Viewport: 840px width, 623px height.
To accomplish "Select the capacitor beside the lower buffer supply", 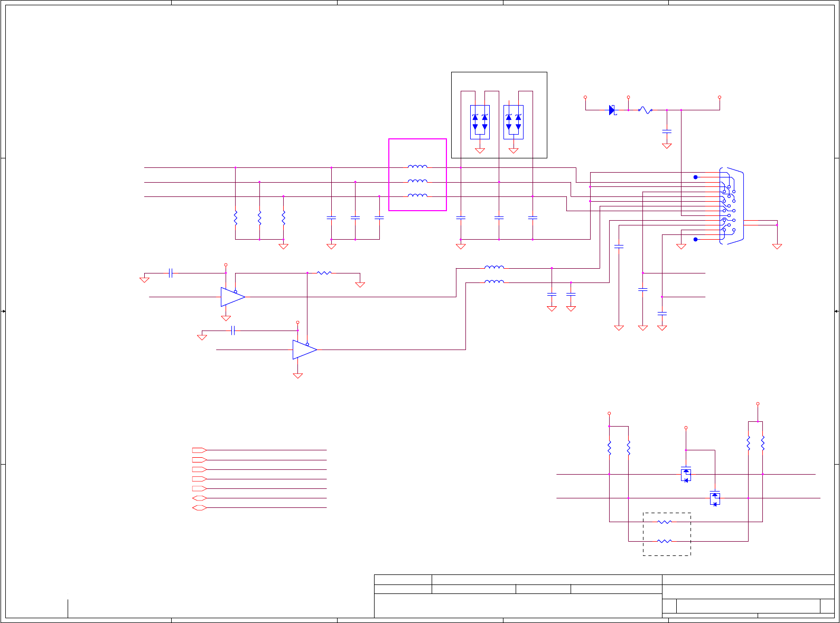I will (x=232, y=331).
